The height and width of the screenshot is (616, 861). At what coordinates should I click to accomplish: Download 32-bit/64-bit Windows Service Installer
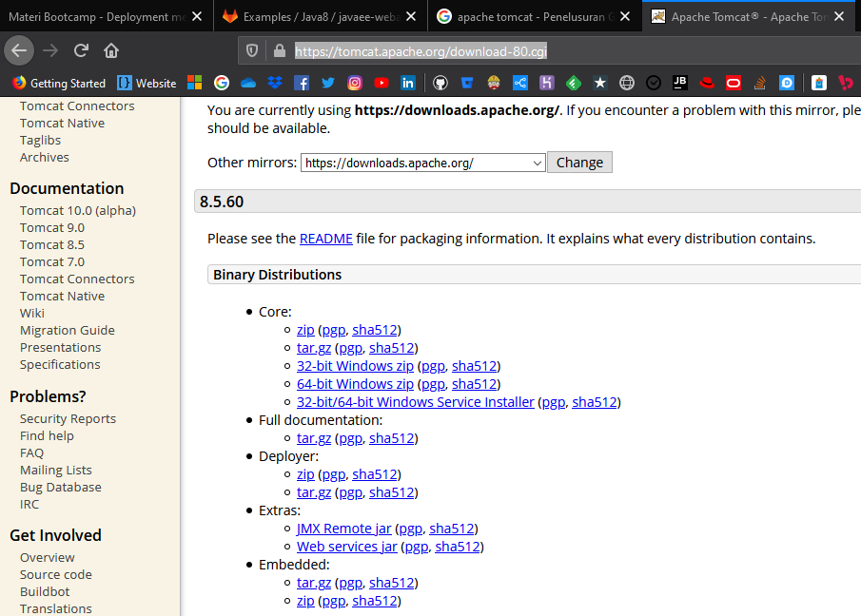[x=416, y=402]
